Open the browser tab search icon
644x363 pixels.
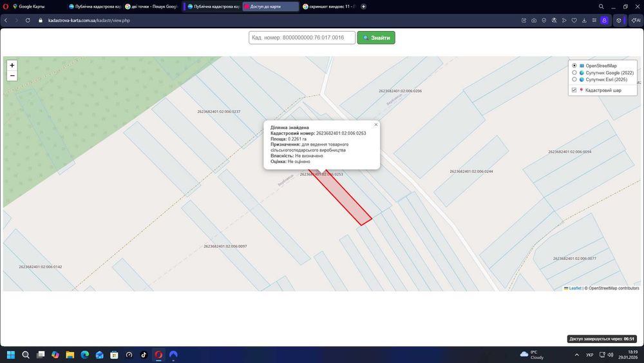[601, 6]
